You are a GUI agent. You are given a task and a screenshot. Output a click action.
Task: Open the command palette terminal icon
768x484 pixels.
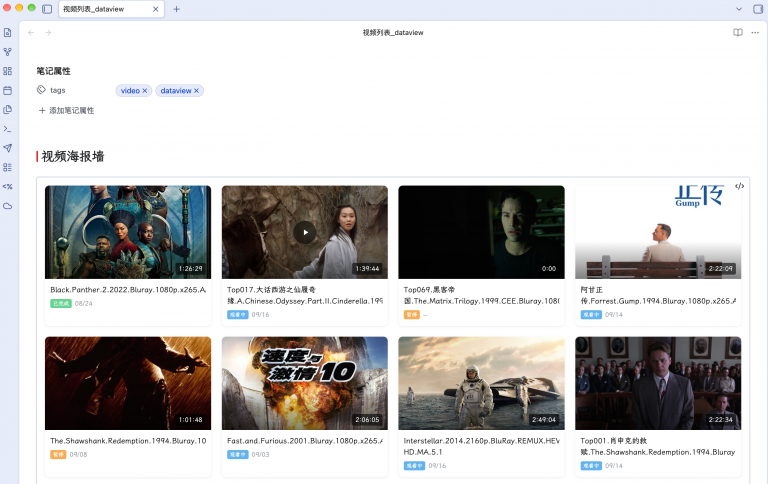7,129
